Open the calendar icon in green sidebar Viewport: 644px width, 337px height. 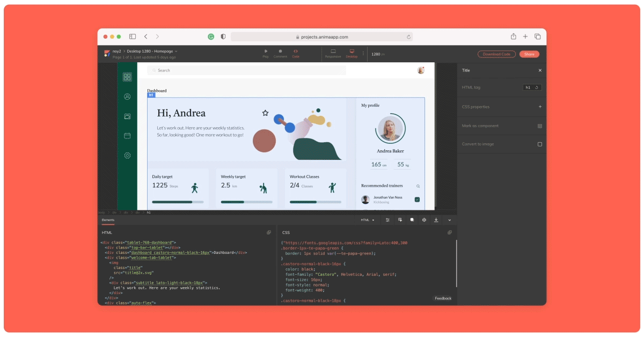click(x=127, y=136)
